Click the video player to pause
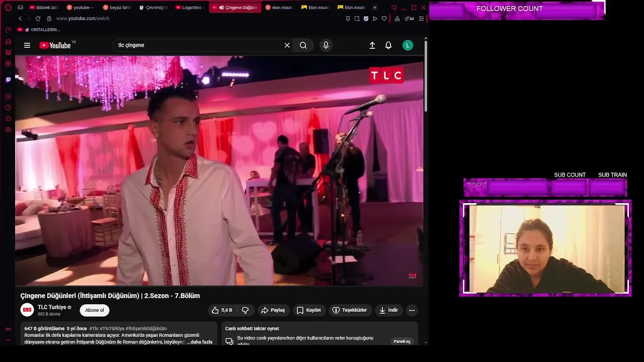The width and height of the screenshot is (644, 362). 219,171
